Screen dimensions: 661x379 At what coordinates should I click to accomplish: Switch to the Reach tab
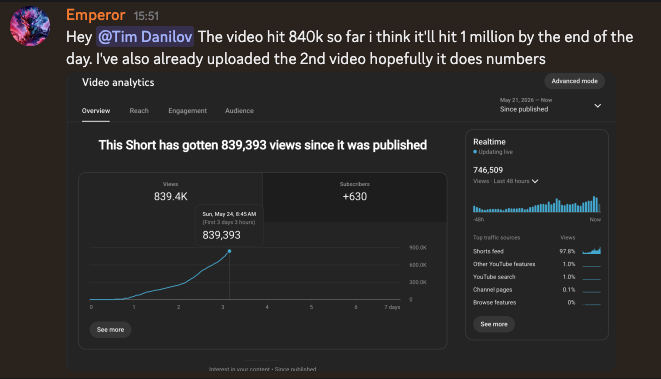pos(139,110)
